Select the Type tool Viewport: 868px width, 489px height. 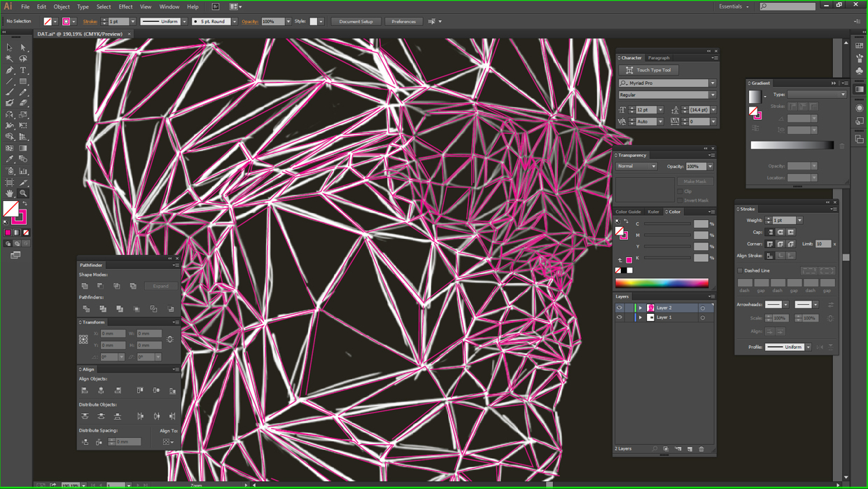coord(23,70)
